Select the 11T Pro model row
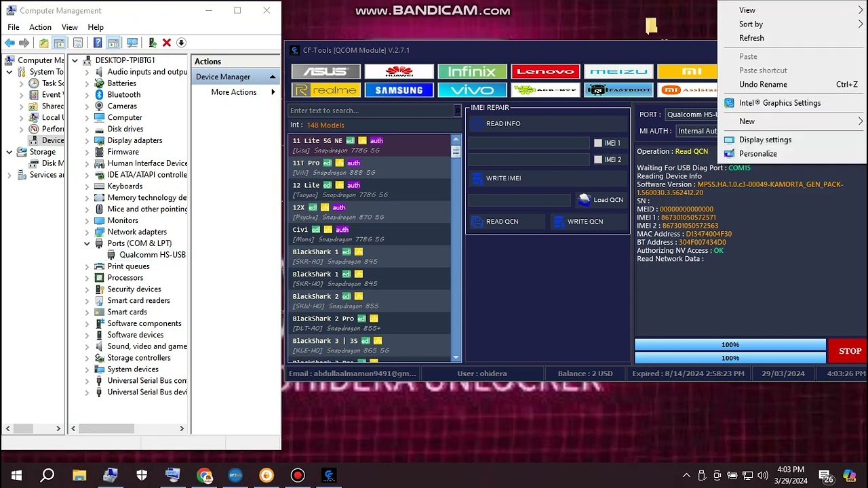This screenshot has width=868, height=488. pos(370,167)
